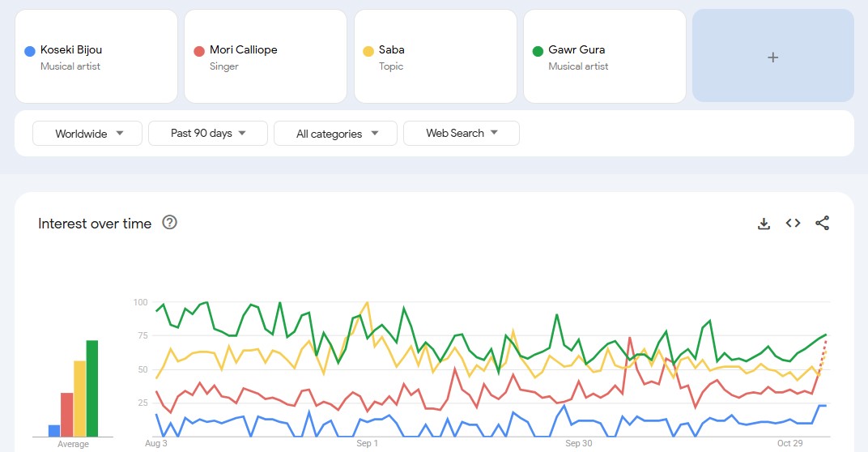Open help for Interest over time
Image resolution: width=868 pixels, height=452 pixels.
click(x=169, y=223)
